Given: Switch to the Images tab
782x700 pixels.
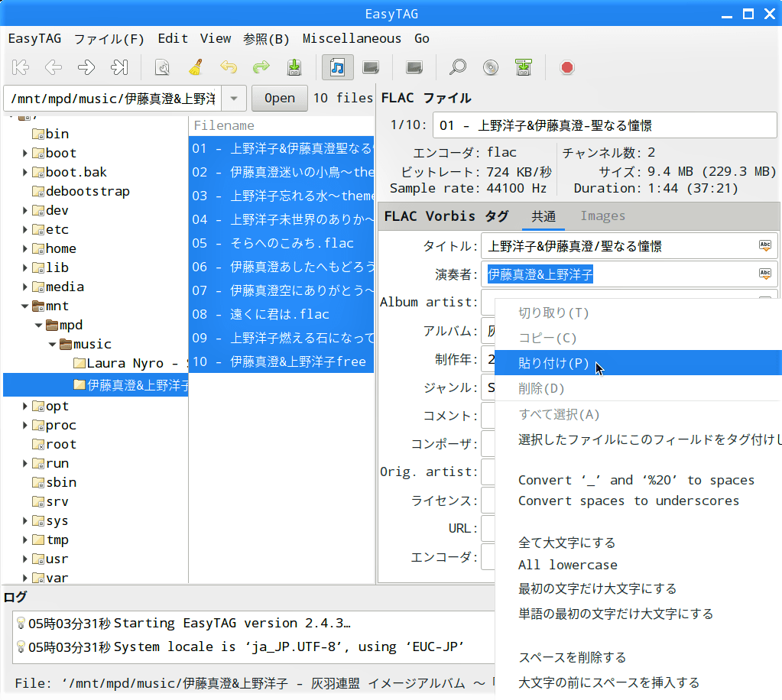Looking at the screenshot, I should [602, 216].
